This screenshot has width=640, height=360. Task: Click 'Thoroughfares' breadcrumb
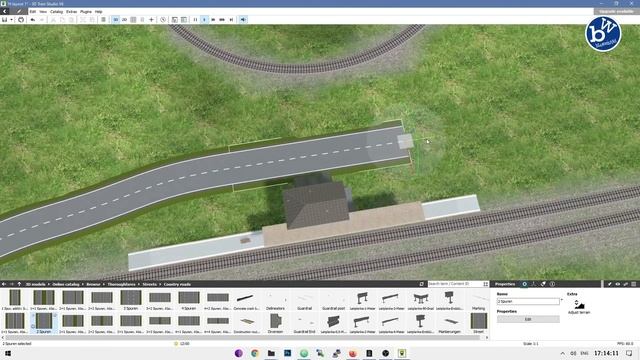coord(121,284)
